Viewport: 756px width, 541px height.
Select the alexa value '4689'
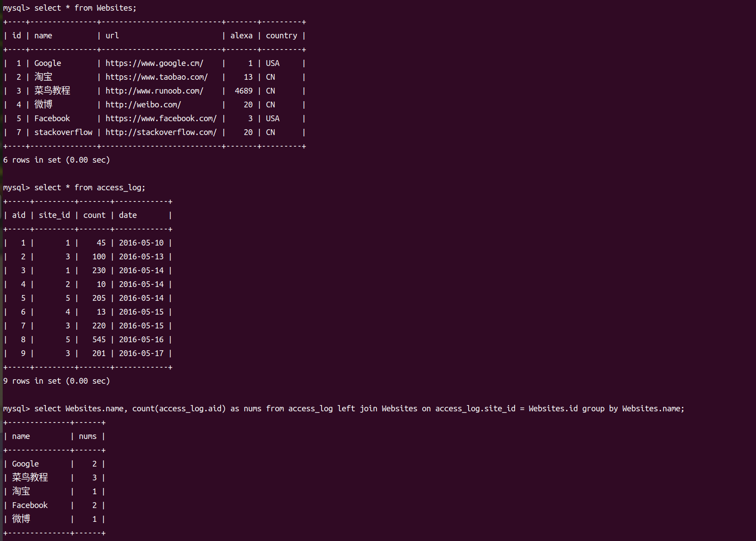point(244,91)
